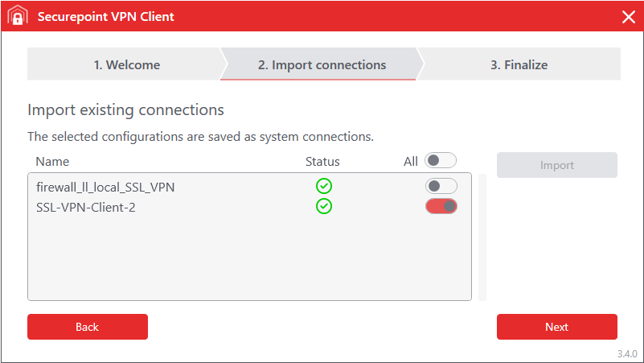Click the green status checkmark for SSL-VPN-Client-2
This screenshot has width=644, height=363.
coord(324,207)
